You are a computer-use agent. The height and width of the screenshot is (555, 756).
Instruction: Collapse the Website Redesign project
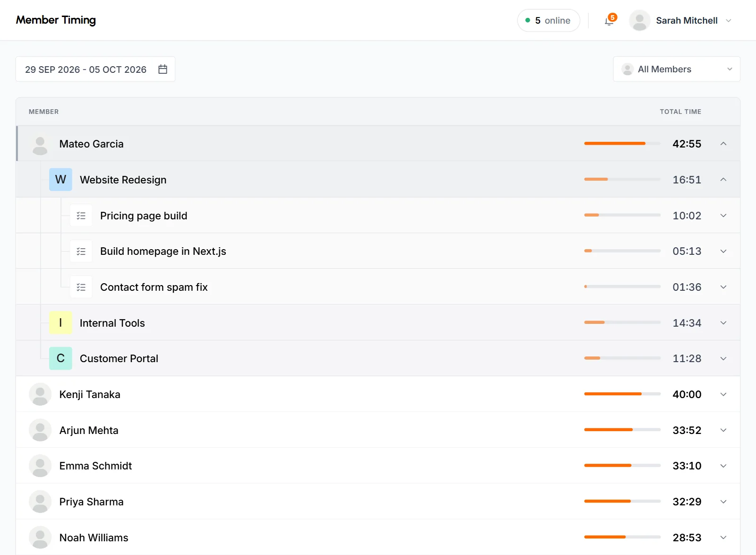723,180
